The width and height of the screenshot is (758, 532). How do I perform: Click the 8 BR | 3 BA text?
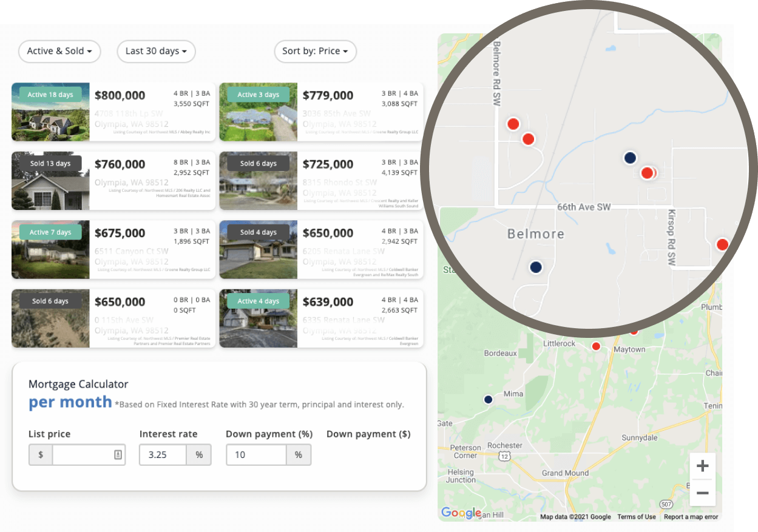pos(192,162)
